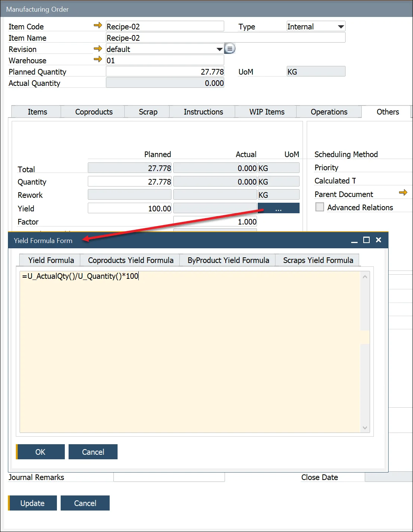Open the revision details list icon

[230, 49]
